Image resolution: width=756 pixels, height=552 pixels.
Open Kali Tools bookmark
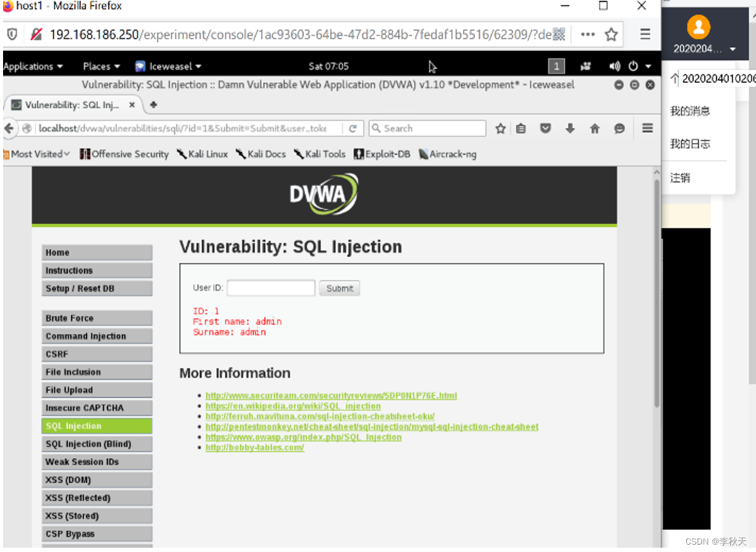pos(319,154)
